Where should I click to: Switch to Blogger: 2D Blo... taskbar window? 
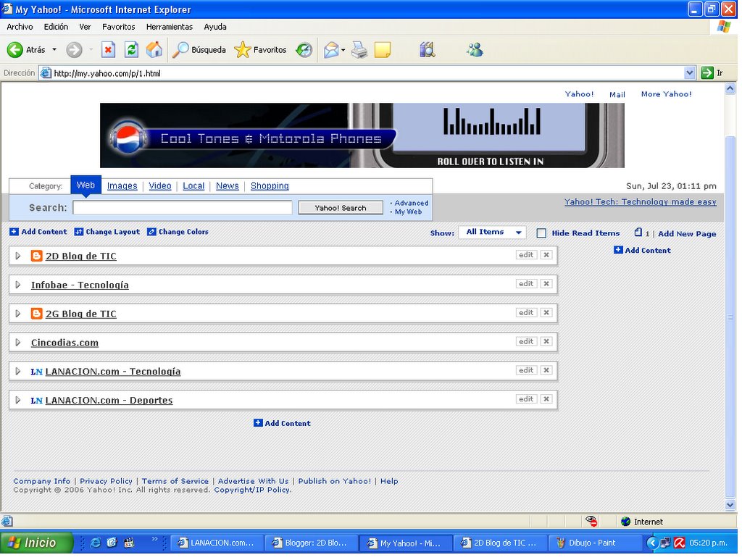(x=311, y=543)
